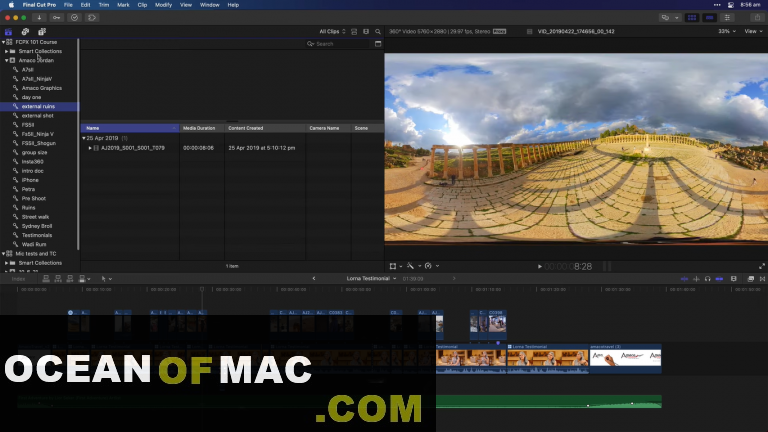Open the retiming speedometer menu
This screenshot has width=768, height=432.
click(428, 266)
